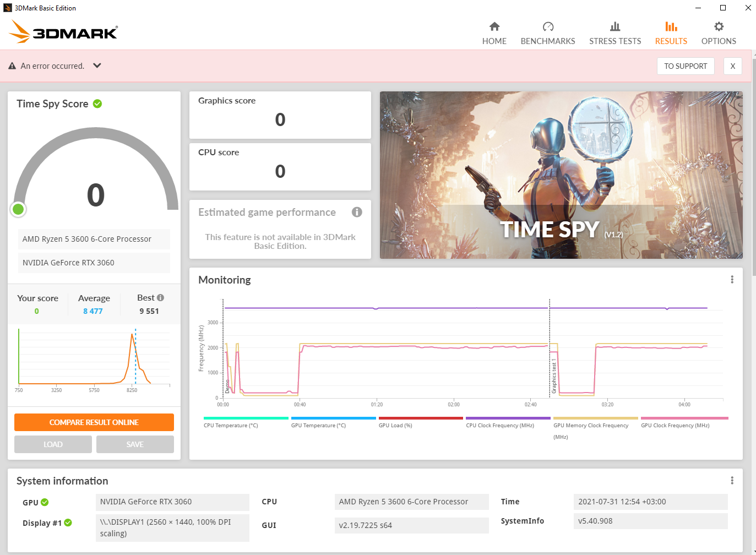
Task: Toggle GPU Temperature legend swatch
Action: pos(334,418)
